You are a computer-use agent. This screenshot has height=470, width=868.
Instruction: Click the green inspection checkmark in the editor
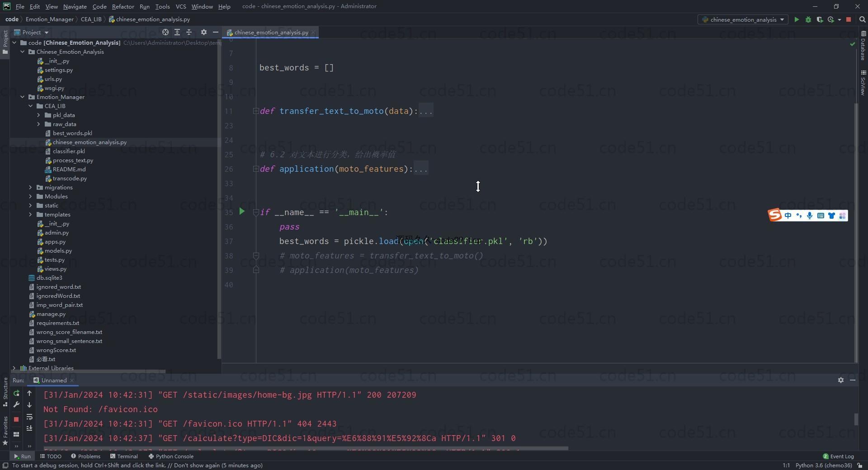(853, 44)
